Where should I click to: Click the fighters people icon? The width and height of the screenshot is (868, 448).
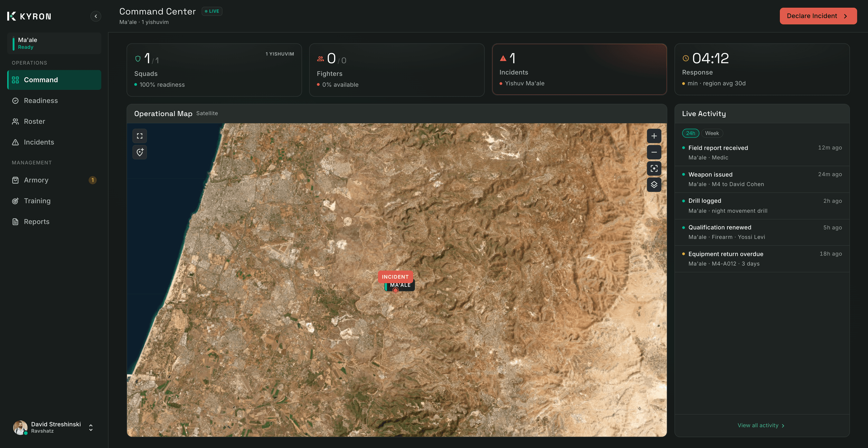click(x=320, y=59)
